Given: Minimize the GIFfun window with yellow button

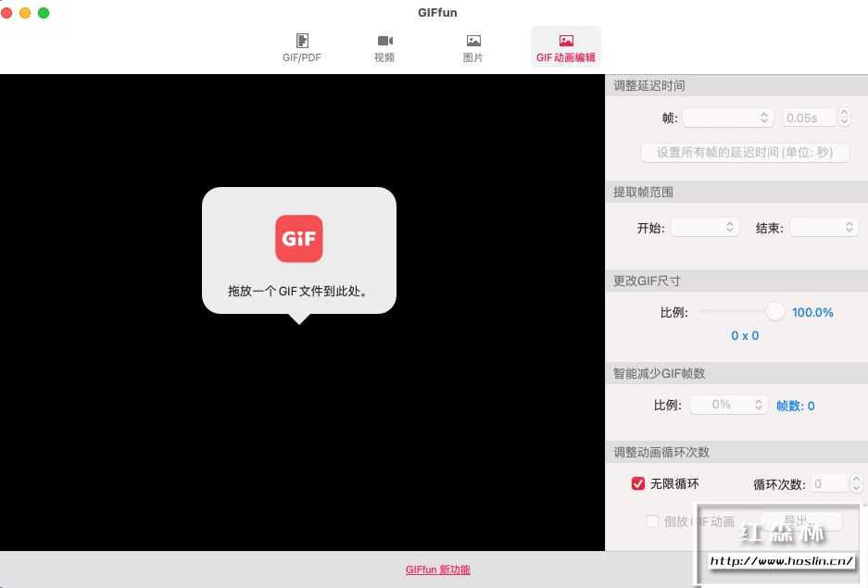Looking at the screenshot, I should point(25,13).
